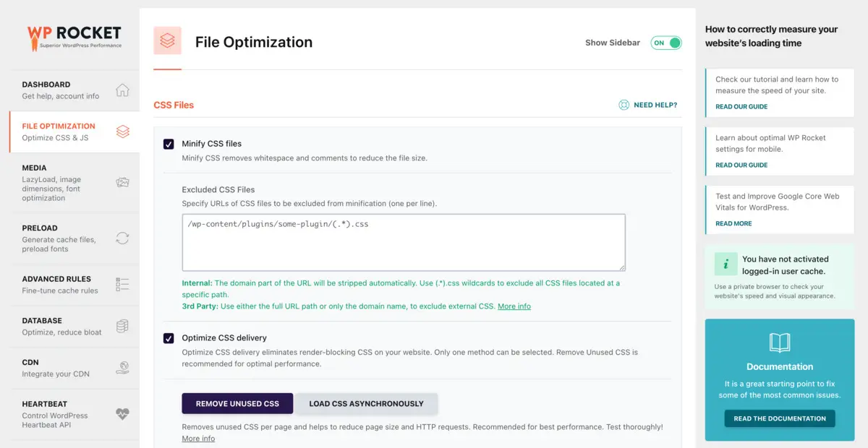Go to the Media settings section
This screenshot has width=868, height=448.
pos(75,183)
